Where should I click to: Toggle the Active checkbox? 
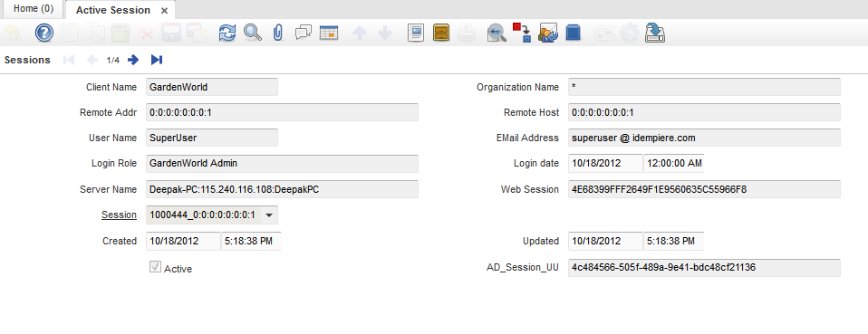pos(155,268)
